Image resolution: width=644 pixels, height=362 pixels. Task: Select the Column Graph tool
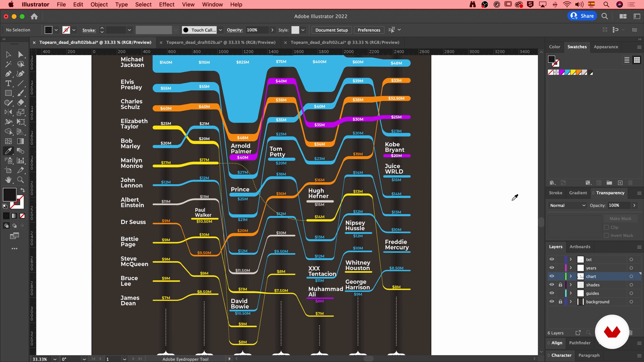pos(20,160)
